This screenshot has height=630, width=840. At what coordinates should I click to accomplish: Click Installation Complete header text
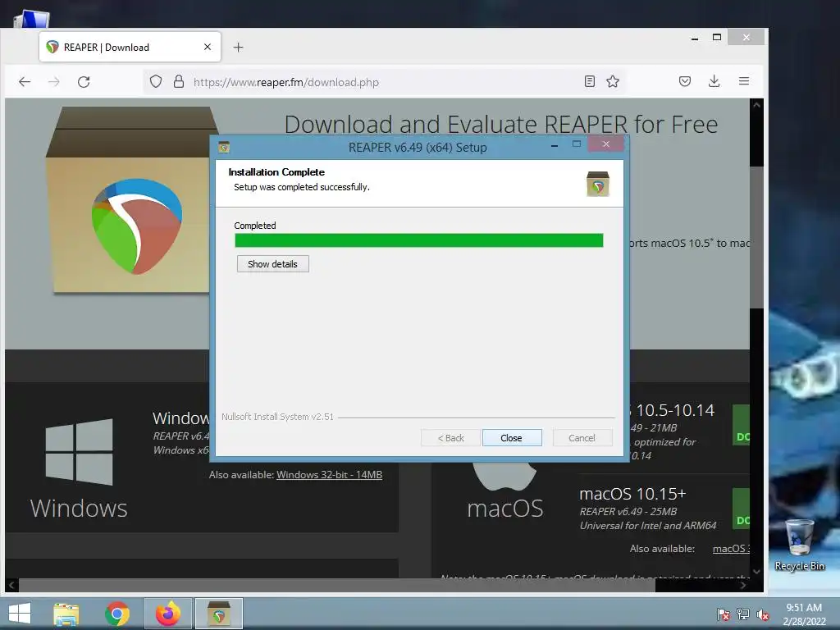[276, 172]
